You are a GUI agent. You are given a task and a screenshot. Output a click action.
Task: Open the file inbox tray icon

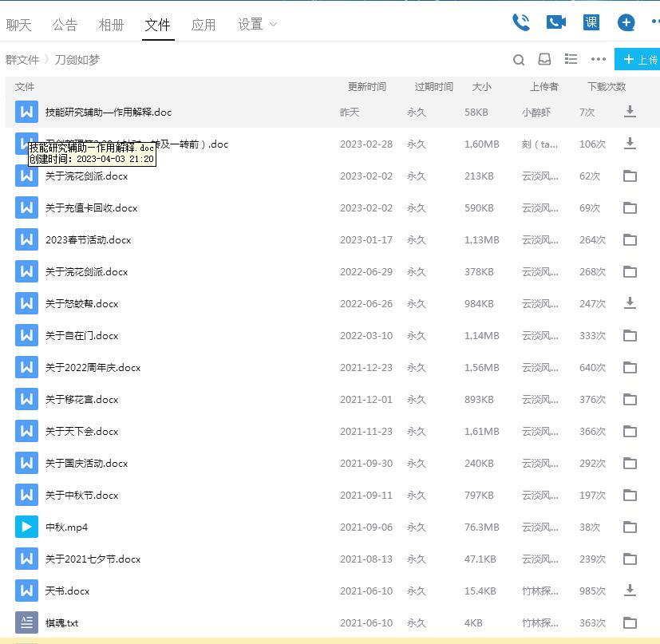544,59
